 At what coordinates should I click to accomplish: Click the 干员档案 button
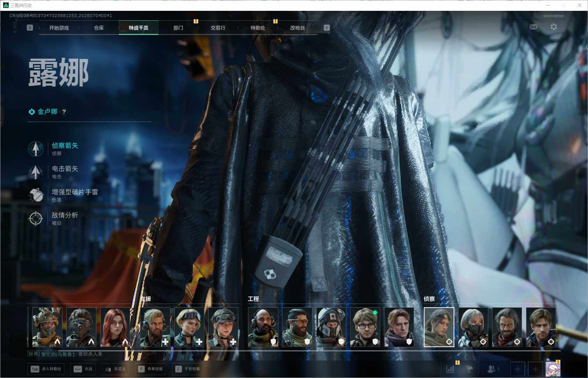click(188, 369)
